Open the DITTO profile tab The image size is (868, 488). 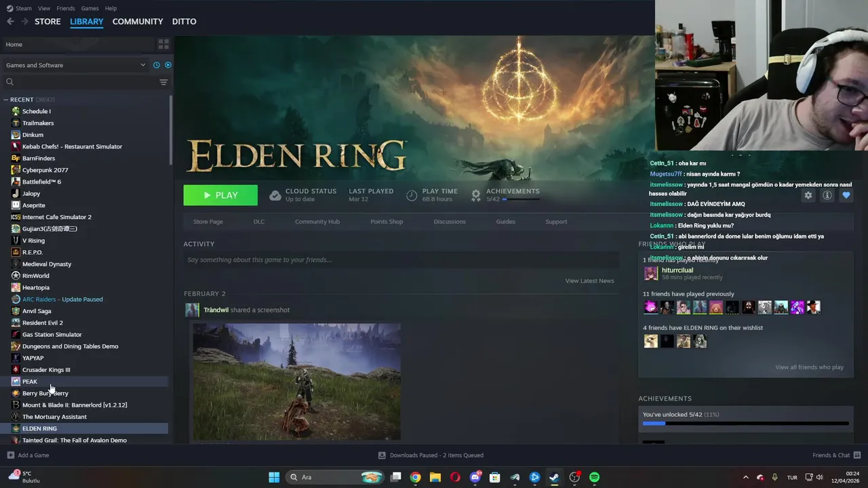click(184, 22)
